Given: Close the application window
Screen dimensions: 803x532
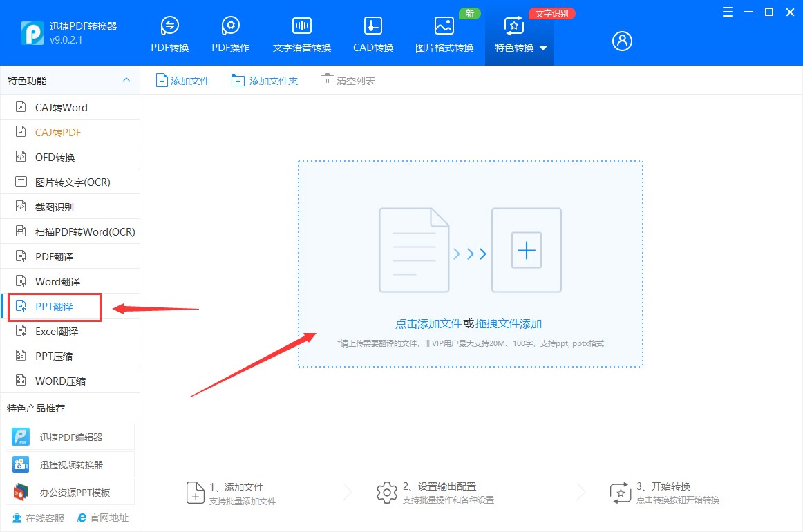Looking at the screenshot, I should click(x=790, y=12).
